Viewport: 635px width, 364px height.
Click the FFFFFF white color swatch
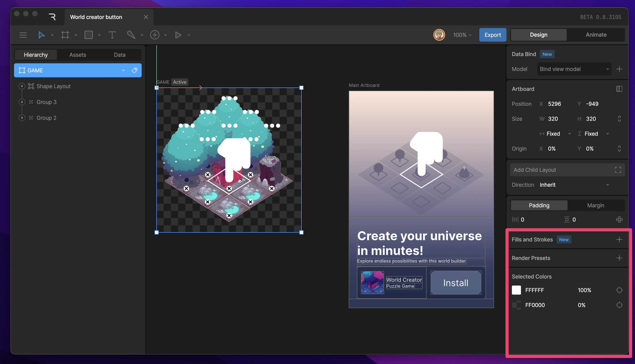(x=516, y=290)
